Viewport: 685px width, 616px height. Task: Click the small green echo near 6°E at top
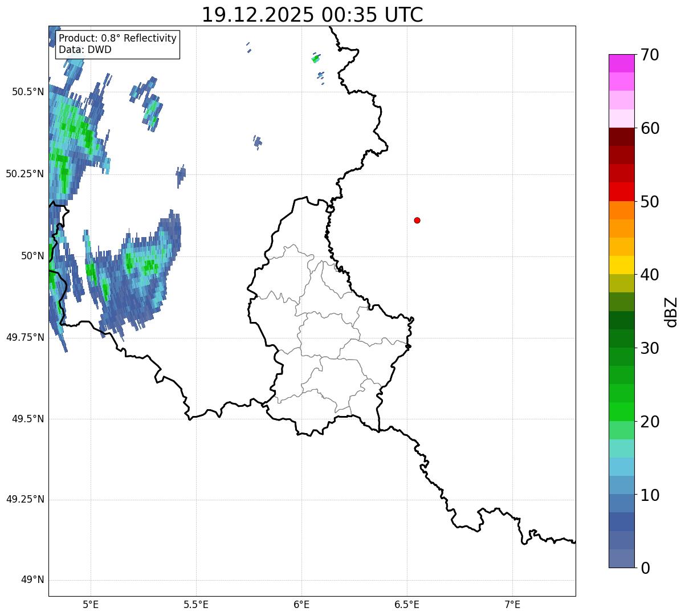pos(316,58)
